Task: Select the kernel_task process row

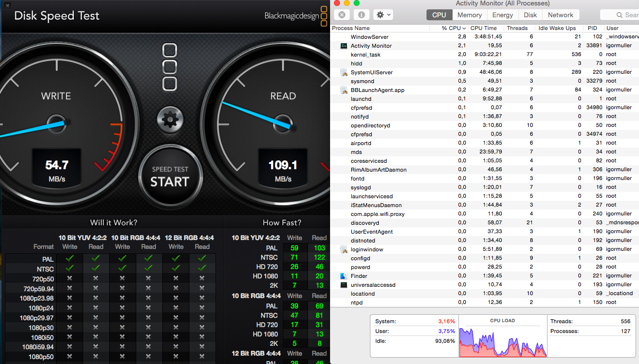Action: point(485,55)
